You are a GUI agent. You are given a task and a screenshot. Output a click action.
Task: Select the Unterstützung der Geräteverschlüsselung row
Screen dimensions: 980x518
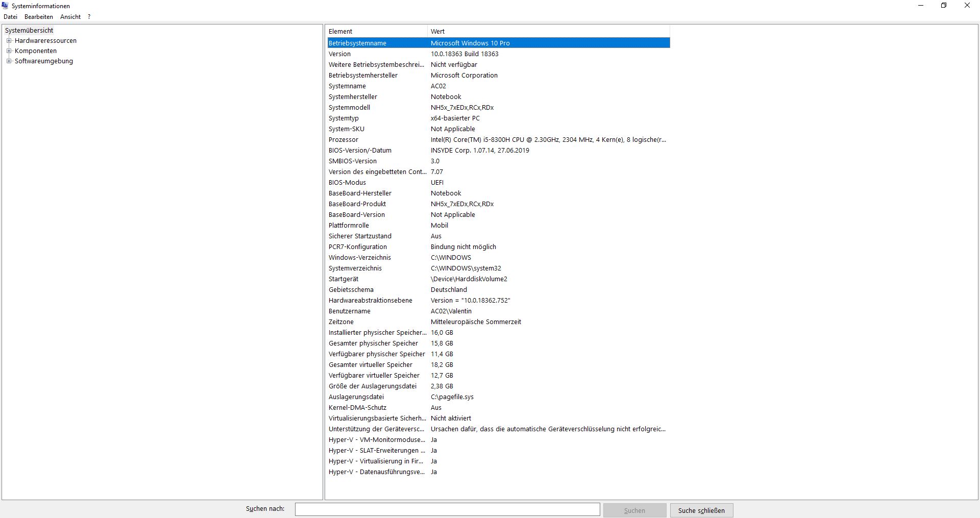(499, 429)
